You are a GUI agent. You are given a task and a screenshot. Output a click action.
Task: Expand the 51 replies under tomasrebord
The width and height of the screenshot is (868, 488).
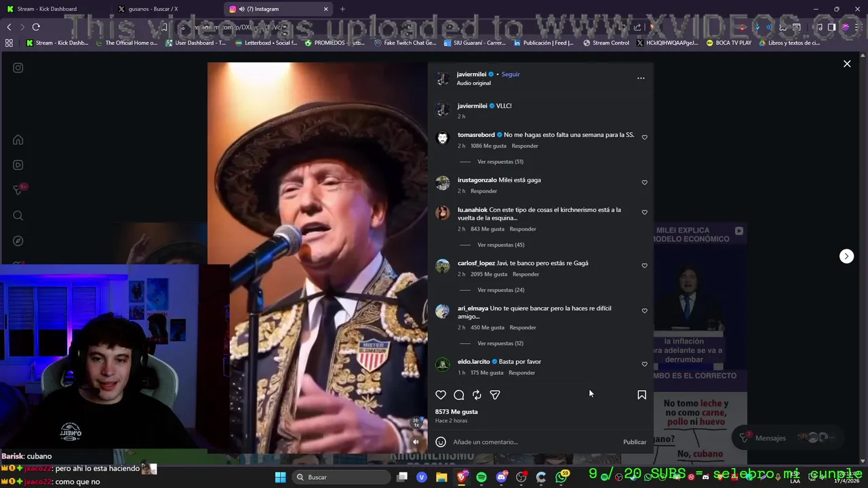pyautogui.click(x=500, y=162)
